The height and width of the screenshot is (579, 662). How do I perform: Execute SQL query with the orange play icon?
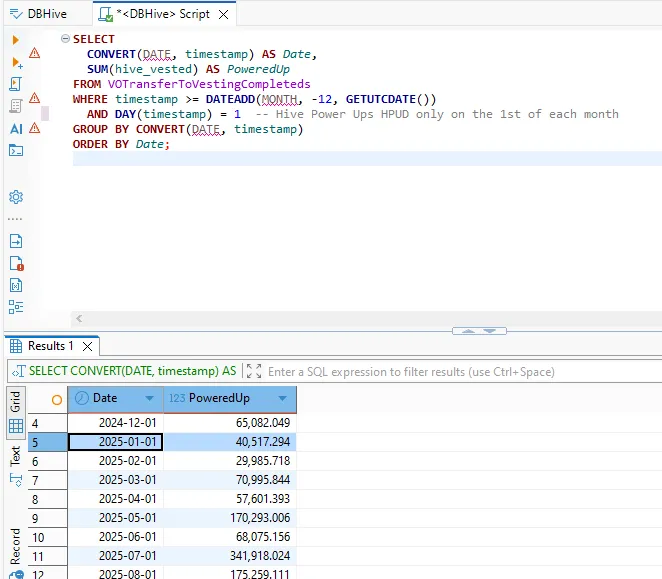coord(16,40)
